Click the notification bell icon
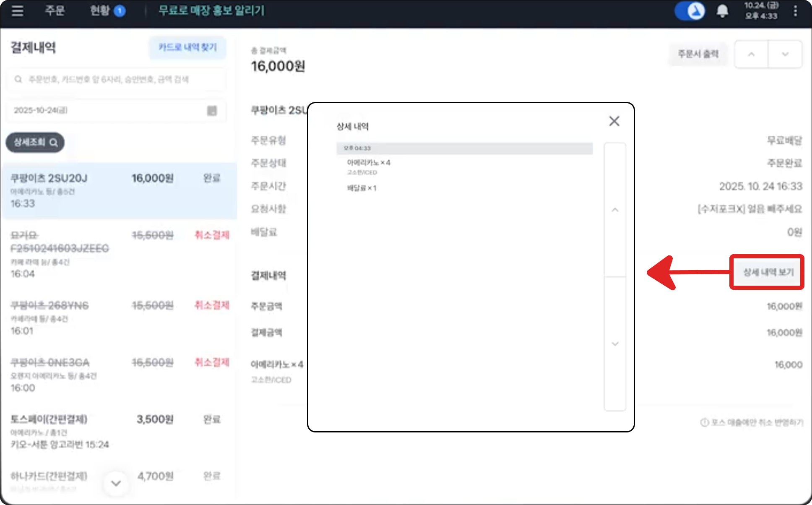The image size is (812, 505). pyautogui.click(x=722, y=11)
